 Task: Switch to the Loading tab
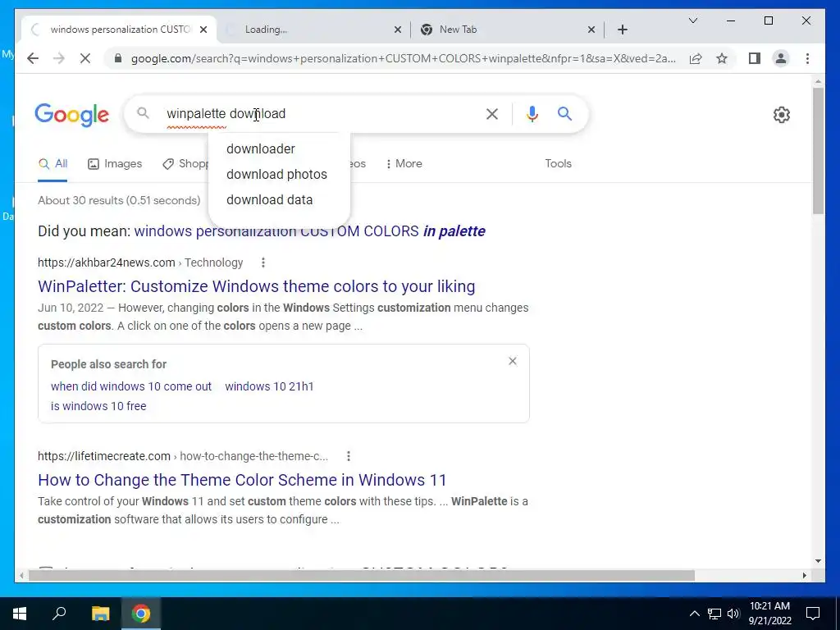tap(313, 30)
